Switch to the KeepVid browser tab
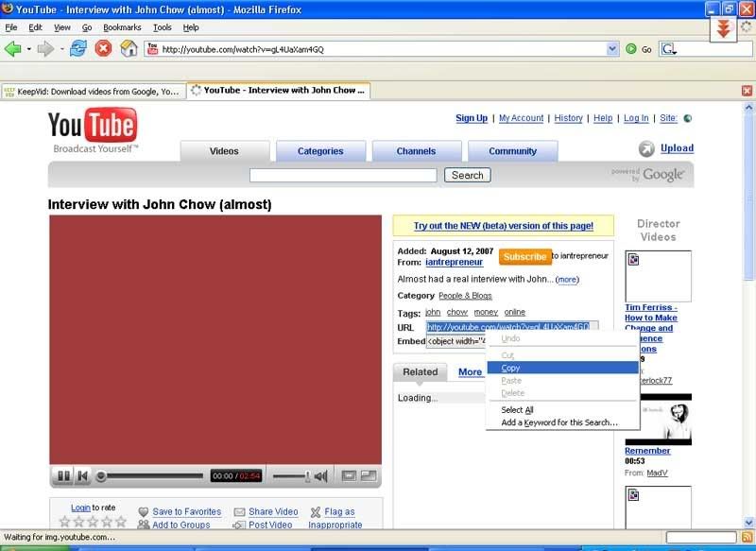This screenshot has width=756, height=551. pos(94,91)
